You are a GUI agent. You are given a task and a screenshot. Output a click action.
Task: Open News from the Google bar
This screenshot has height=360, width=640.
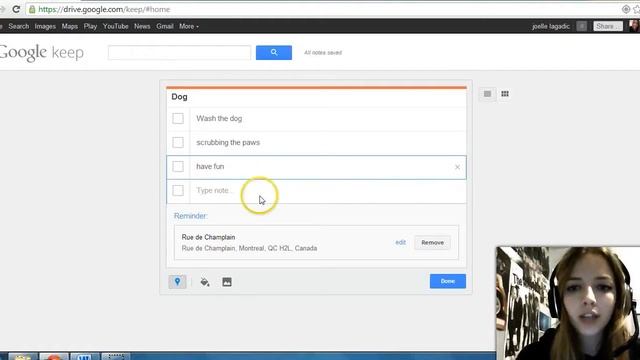click(x=142, y=26)
